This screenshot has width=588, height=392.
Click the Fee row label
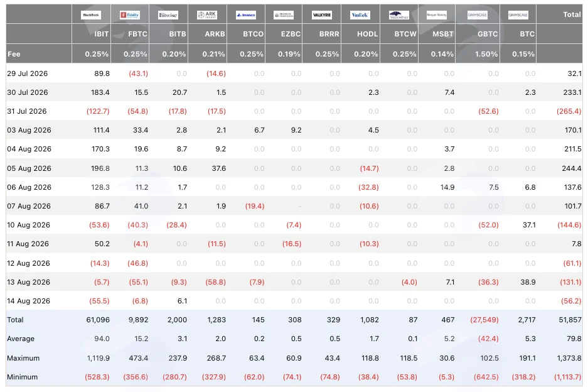tap(14, 54)
